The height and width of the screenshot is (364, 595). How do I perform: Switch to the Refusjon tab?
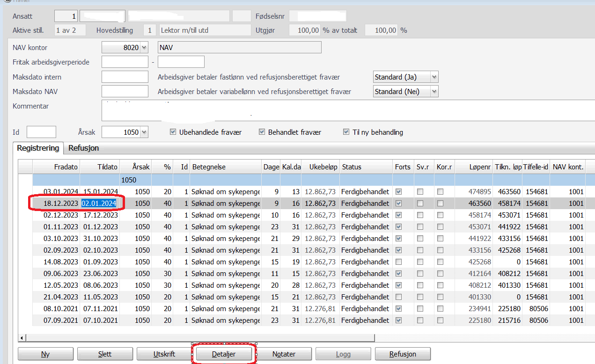(x=83, y=148)
